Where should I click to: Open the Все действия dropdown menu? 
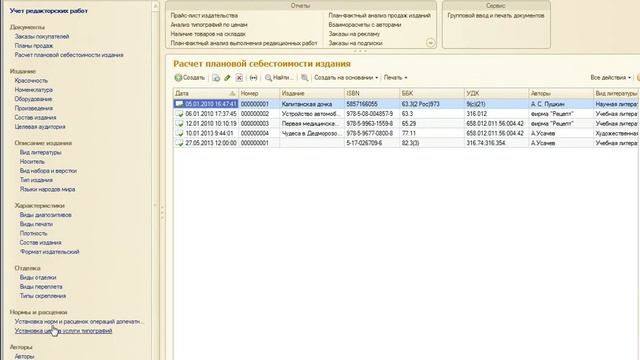(x=610, y=78)
